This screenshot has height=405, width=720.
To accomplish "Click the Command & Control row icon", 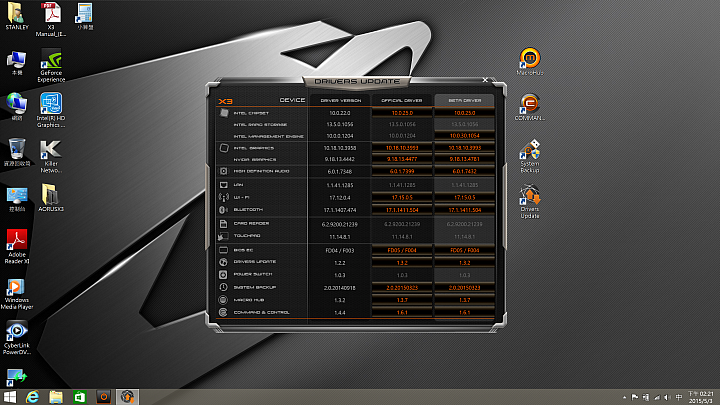I will [x=224, y=312].
